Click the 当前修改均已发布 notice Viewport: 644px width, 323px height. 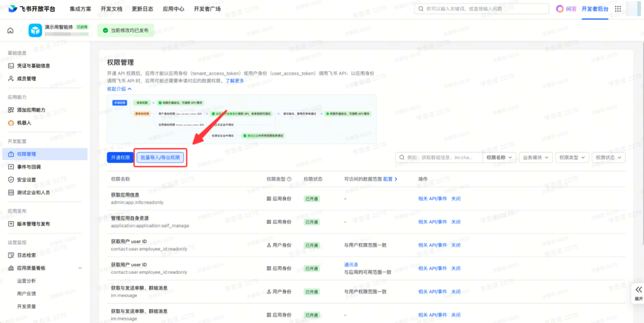pos(126,31)
